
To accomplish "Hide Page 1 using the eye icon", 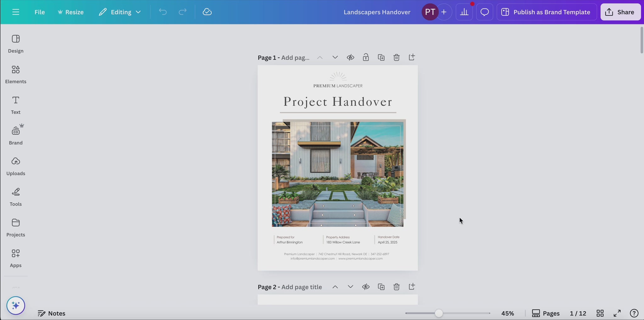I will 350,57.
